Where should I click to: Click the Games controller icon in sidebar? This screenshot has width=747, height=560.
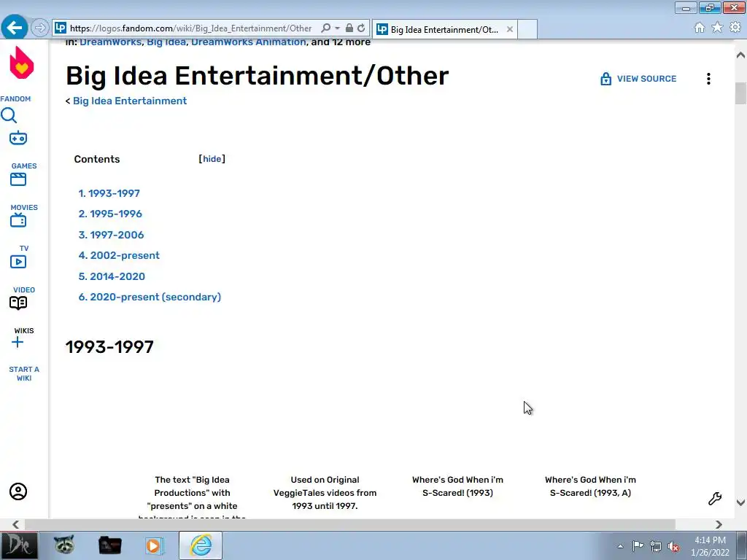point(18,138)
